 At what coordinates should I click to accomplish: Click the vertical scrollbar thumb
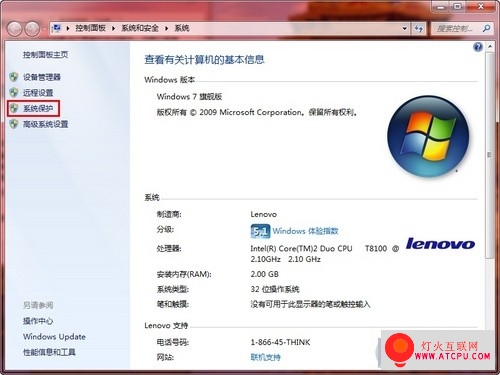489,155
